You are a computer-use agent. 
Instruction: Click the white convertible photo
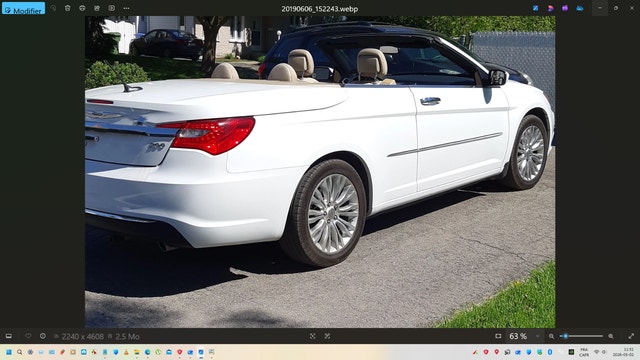coord(320,172)
